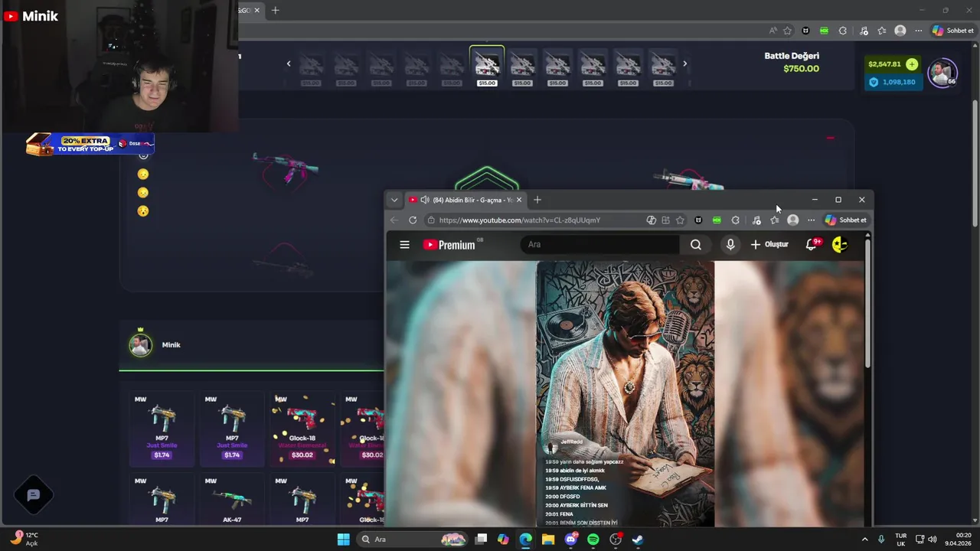Mute tab via speaker icon on YouTube tab
The width and height of the screenshot is (980, 551).
pos(425,200)
